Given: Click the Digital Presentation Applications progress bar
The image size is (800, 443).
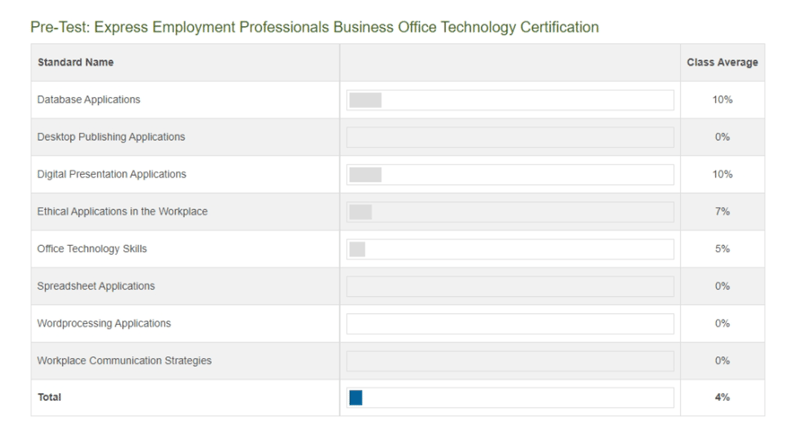Looking at the screenshot, I should pyautogui.click(x=510, y=175).
